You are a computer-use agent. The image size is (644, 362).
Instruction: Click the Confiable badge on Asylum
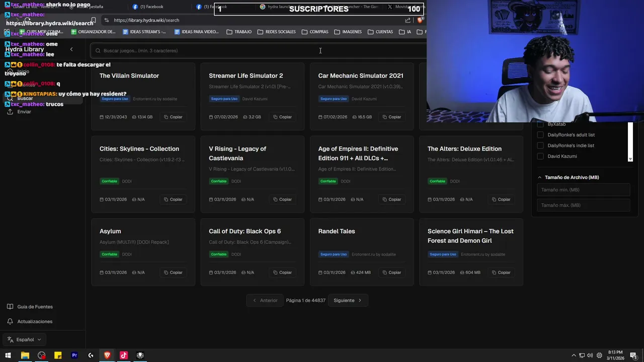pos(109,254)
